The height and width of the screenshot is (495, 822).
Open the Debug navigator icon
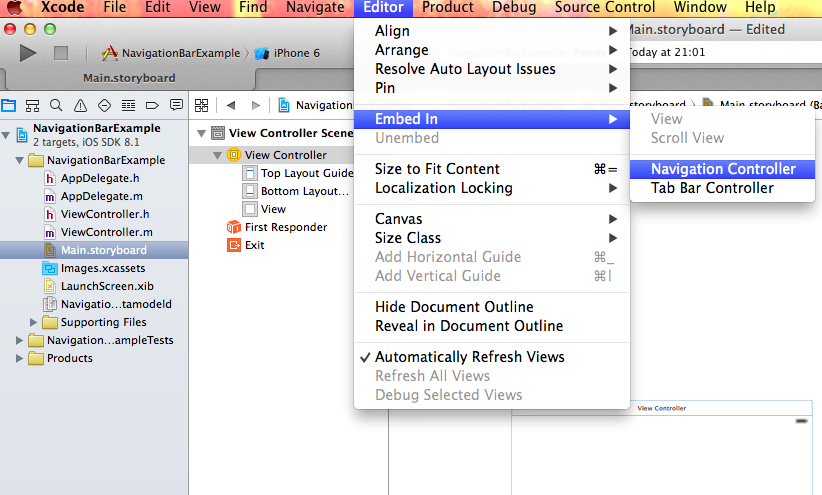click(x=128, y=105)
